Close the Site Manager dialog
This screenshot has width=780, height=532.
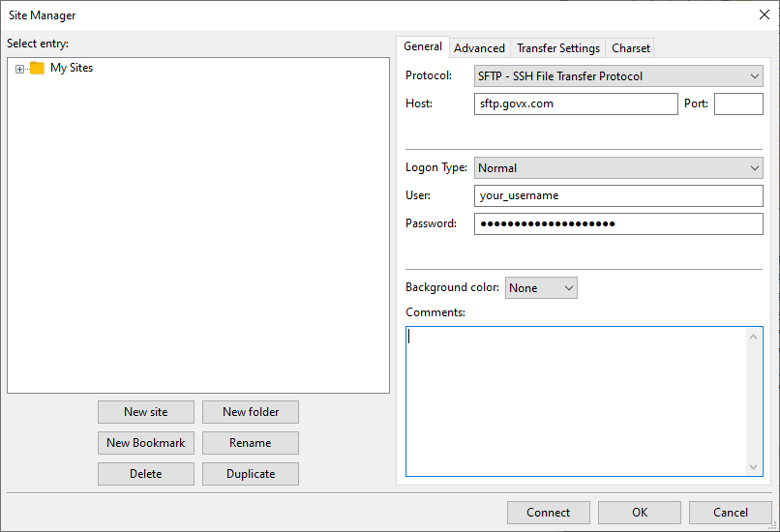coord(765,15)
